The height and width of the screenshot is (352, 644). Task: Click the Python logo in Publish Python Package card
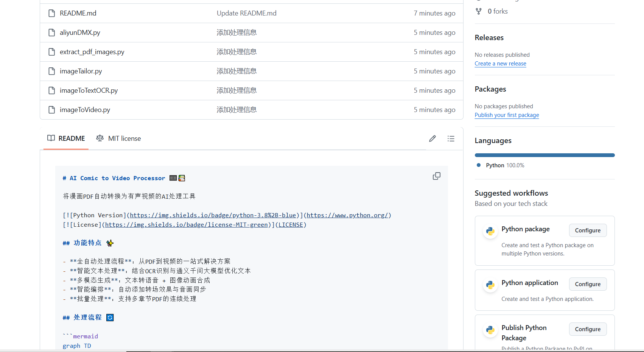(x=490, y=330)
